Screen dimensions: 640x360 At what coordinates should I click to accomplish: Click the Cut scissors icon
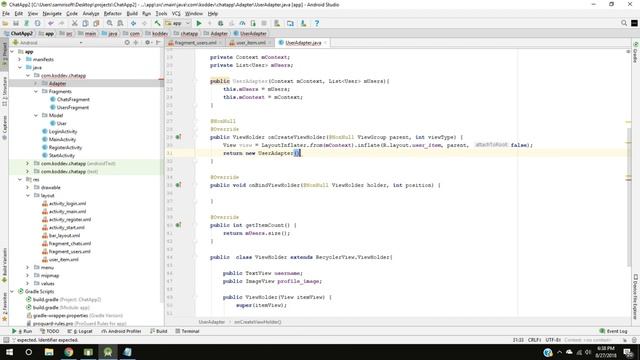point(74,23)
